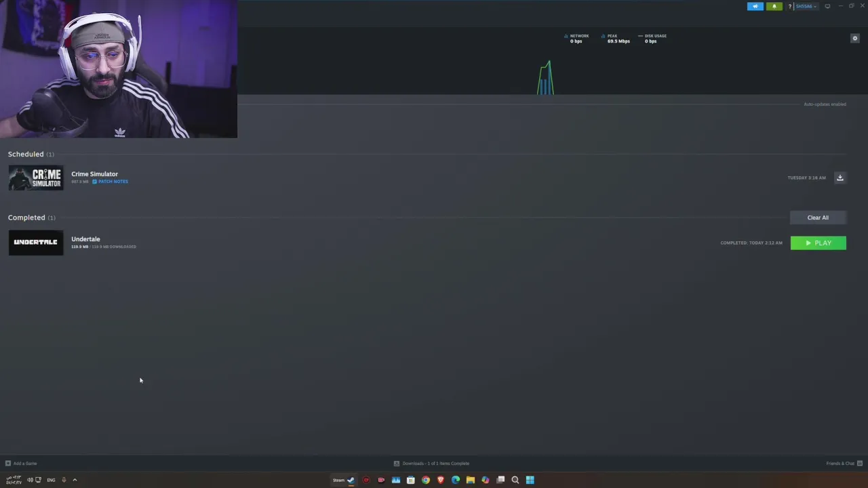
Task: Open volume control in system tray
Action: pos(30,480)
